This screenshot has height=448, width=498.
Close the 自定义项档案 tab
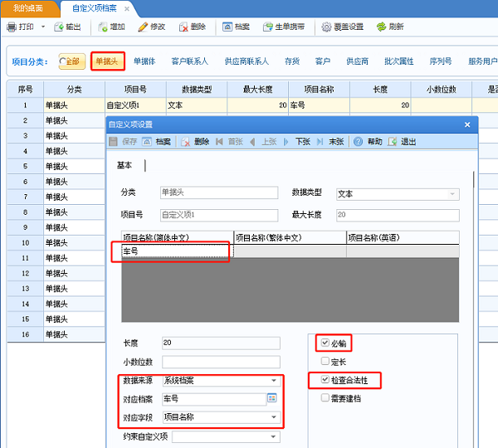(x=127, y=9)
